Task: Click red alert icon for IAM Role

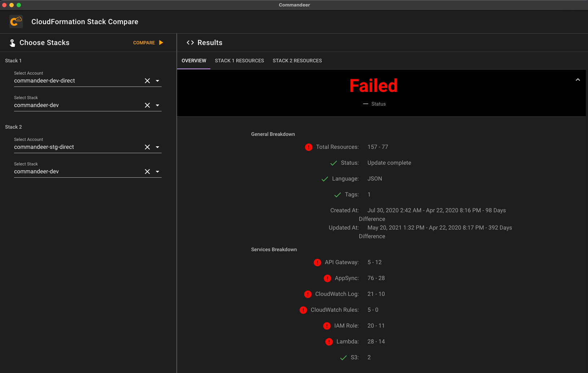Action: [327, 326]
